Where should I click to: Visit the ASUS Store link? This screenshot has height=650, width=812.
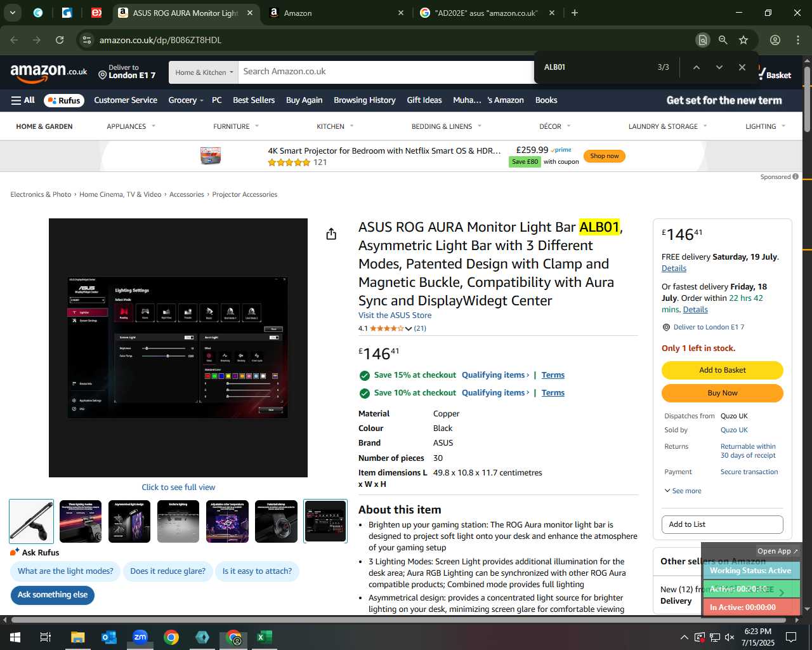click(x=395, y=315)
